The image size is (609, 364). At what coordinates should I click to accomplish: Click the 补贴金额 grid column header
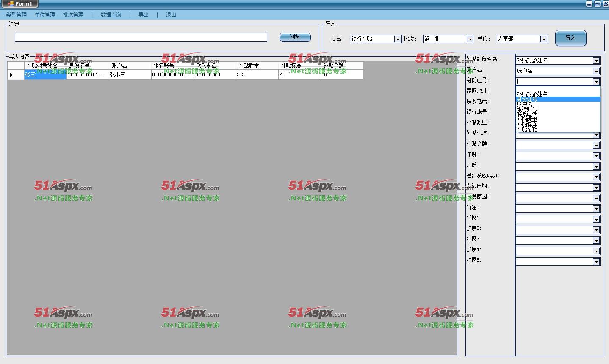342,66
